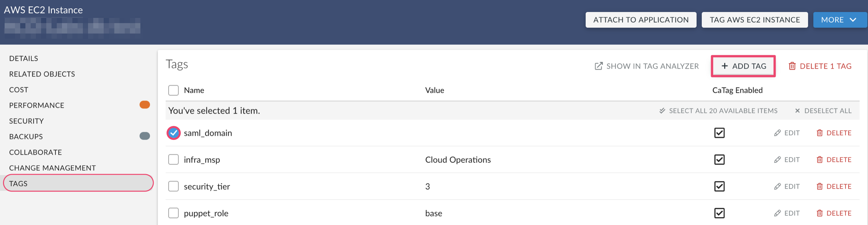Screen dimensions: 868x225
Task: Open the Security section
Action: [26, 121]
